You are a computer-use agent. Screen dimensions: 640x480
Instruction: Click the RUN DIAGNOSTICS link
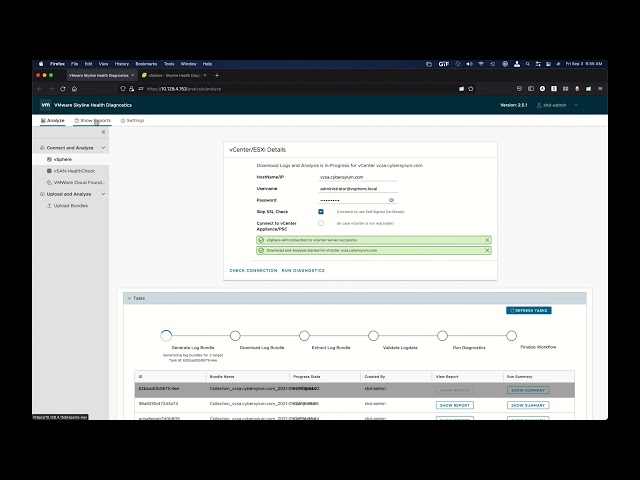coord(303,271)
